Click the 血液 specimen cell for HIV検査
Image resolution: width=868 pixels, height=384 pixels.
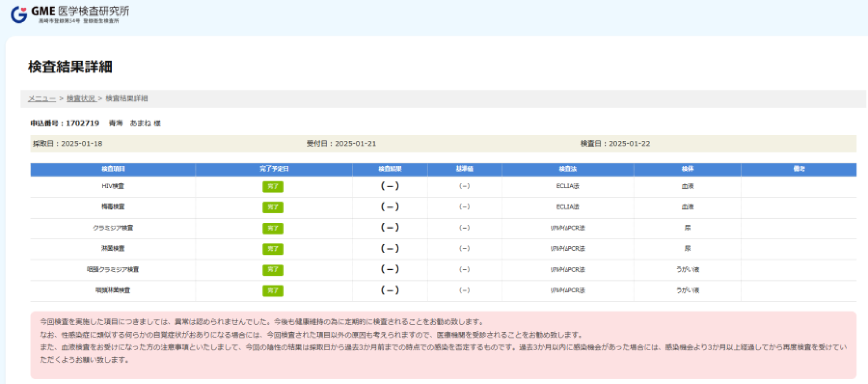click(x=688, y=186)
